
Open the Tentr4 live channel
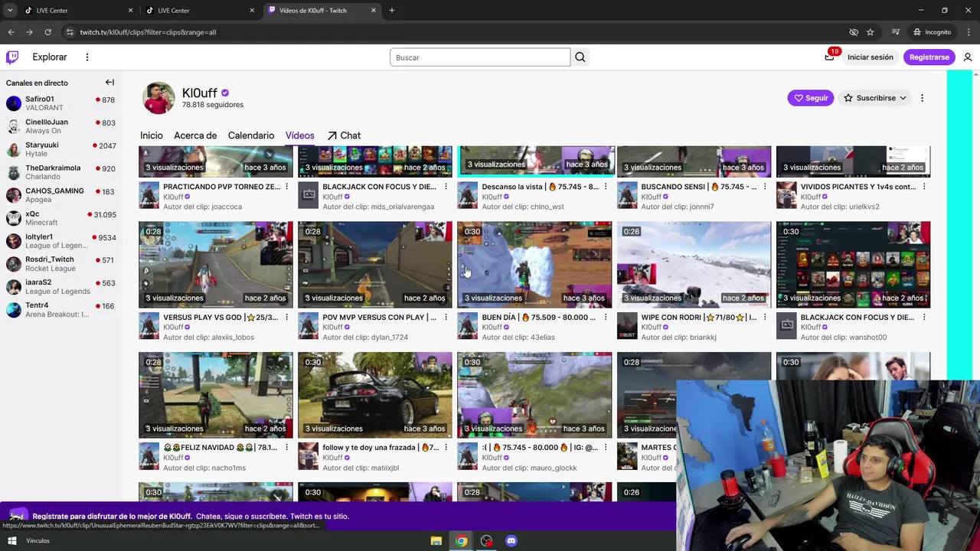[x=61, y=310]
